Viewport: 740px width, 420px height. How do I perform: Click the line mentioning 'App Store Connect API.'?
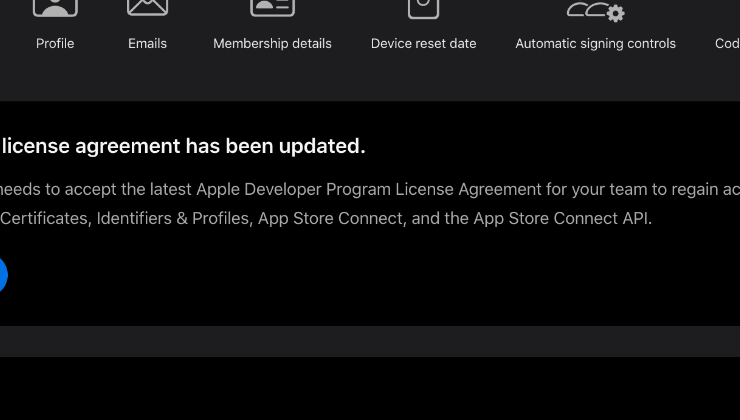326,218
